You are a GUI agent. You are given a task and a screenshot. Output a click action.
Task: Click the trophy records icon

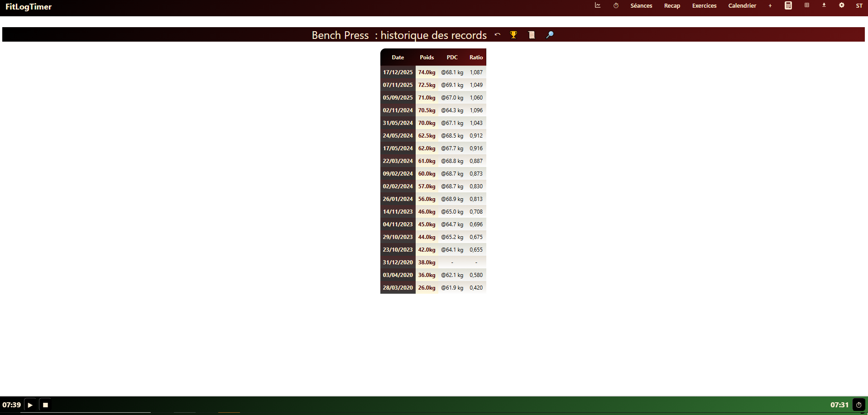point(513,35)
